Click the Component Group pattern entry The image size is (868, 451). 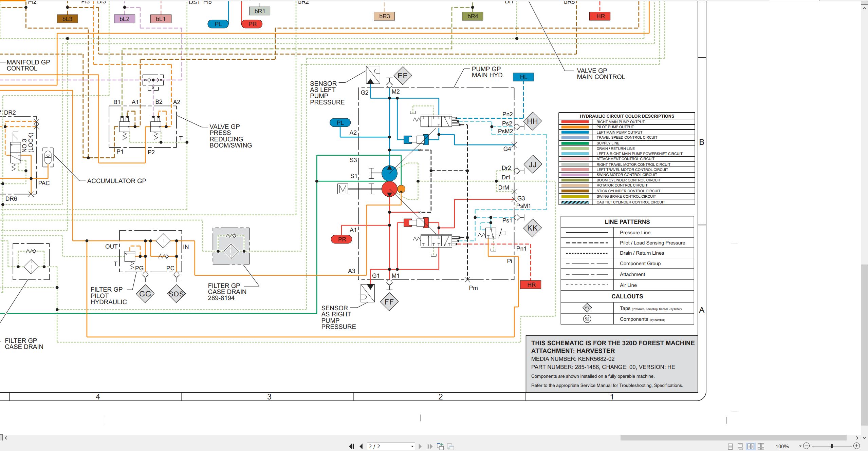627,263
